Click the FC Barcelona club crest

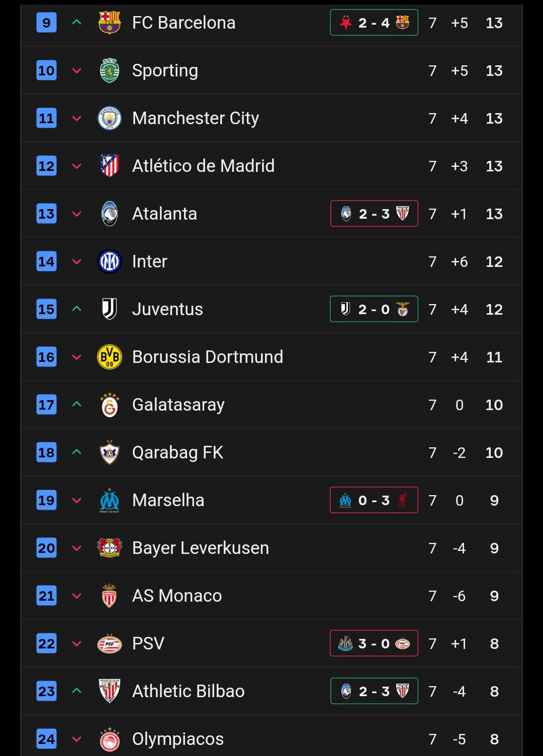pos(109,23)
